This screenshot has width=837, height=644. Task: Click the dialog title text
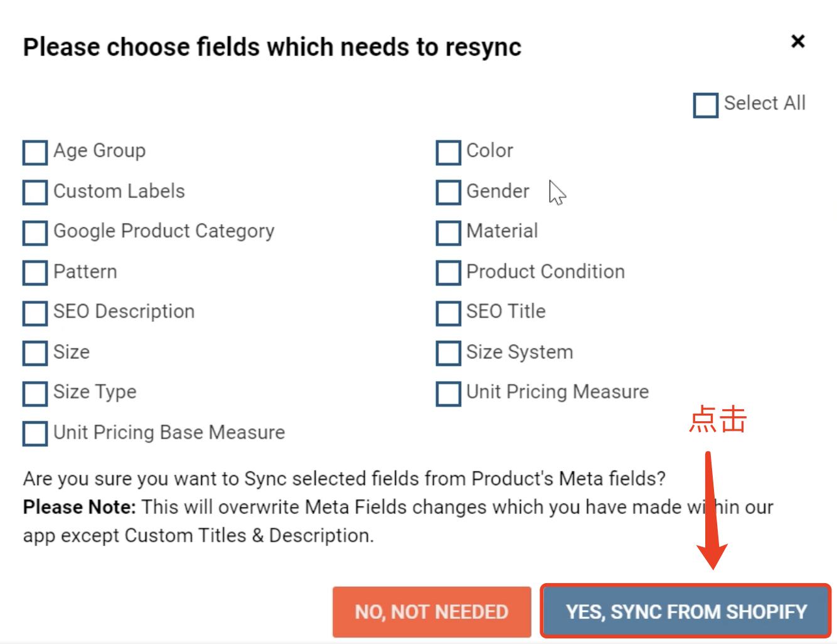point(272,46)
